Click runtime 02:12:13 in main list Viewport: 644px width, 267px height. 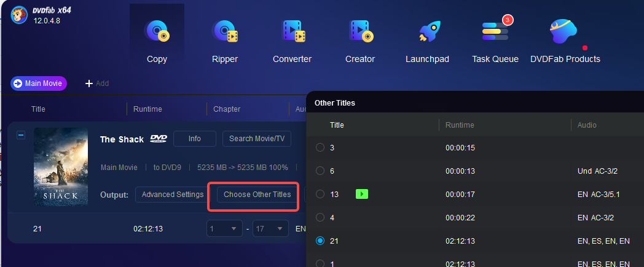point(148,228)
